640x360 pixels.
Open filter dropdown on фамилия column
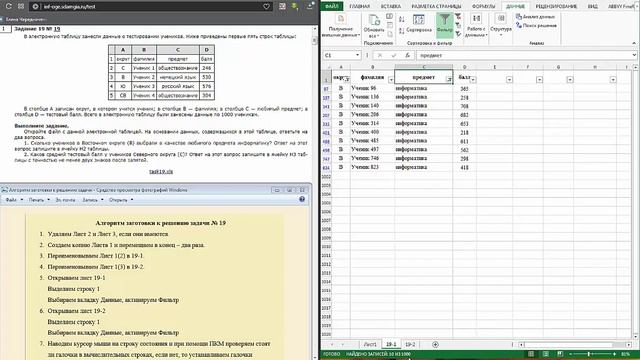coord(391,80)
